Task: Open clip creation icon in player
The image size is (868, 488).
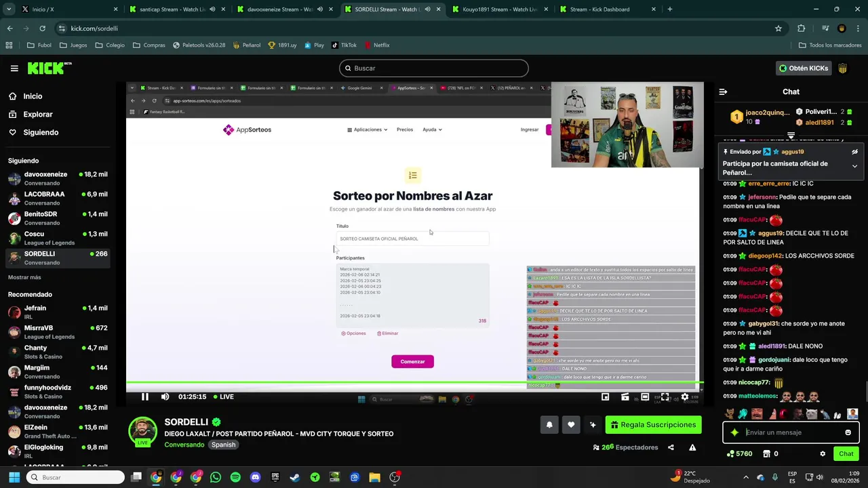Action: coord(625,396)
